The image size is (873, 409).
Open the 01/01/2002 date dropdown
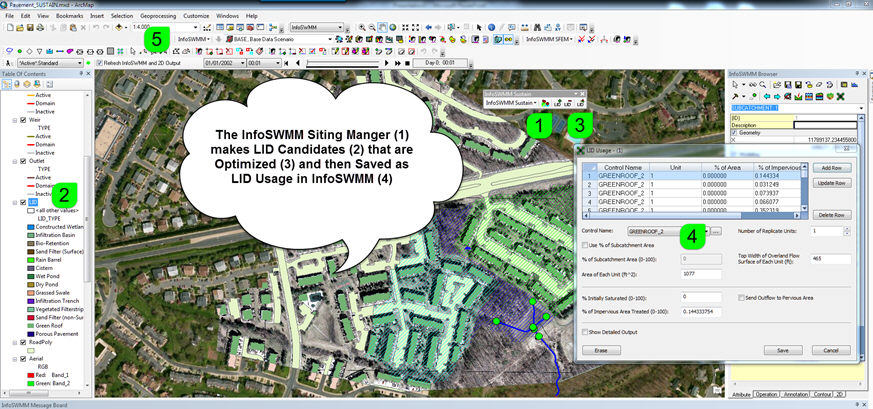pos(242,63)
